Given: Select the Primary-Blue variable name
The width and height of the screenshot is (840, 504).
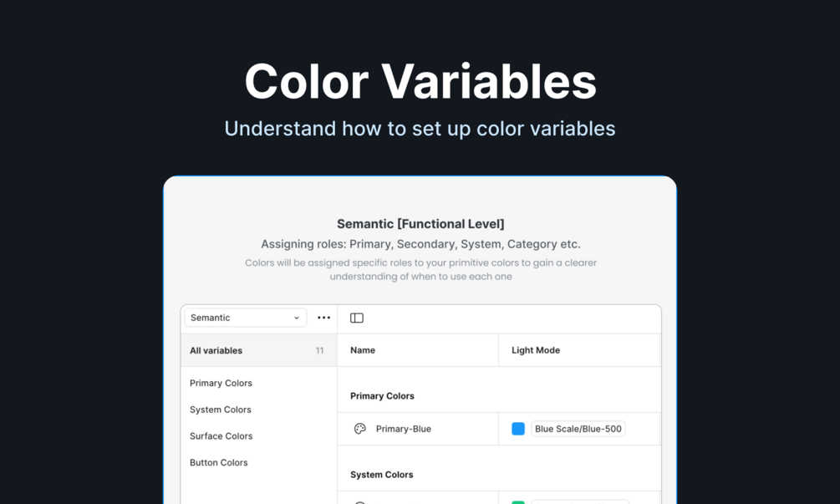Looking at the screenshot, I should (404, 429).
